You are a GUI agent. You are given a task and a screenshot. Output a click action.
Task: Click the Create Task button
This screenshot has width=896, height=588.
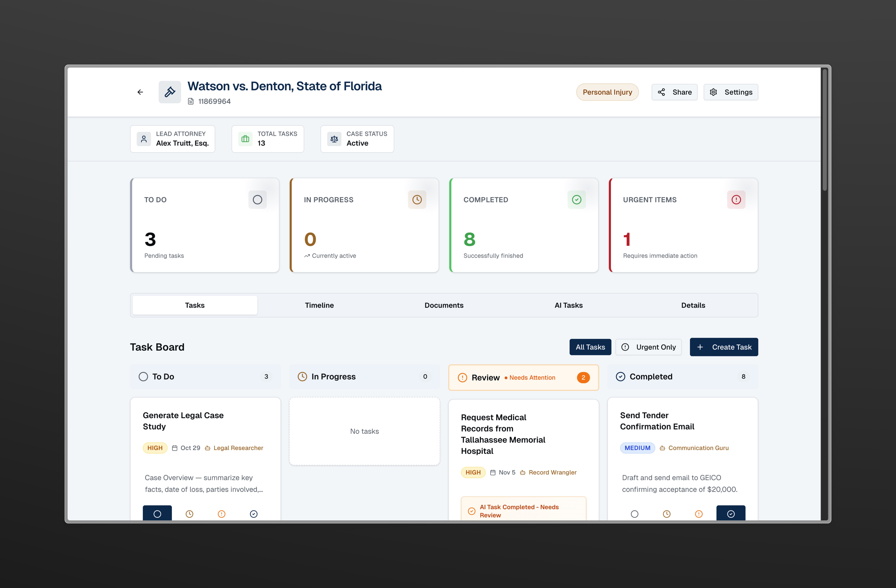(724, 347)
